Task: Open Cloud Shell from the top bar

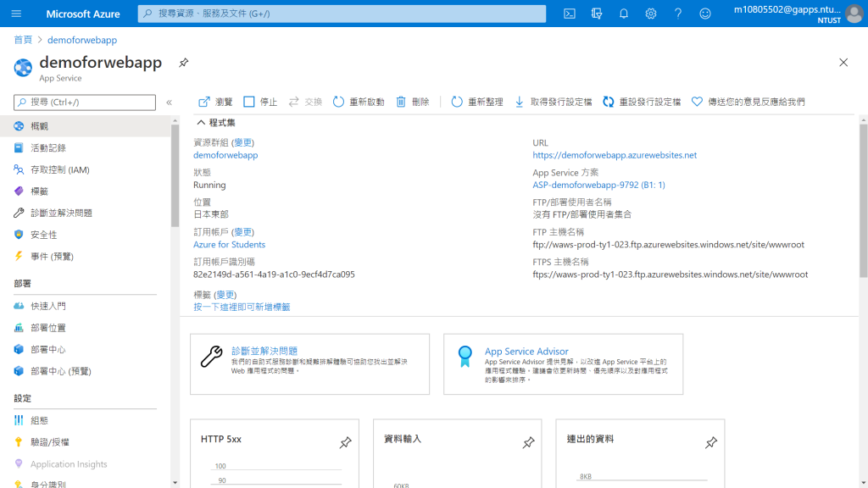Action: 569,14
